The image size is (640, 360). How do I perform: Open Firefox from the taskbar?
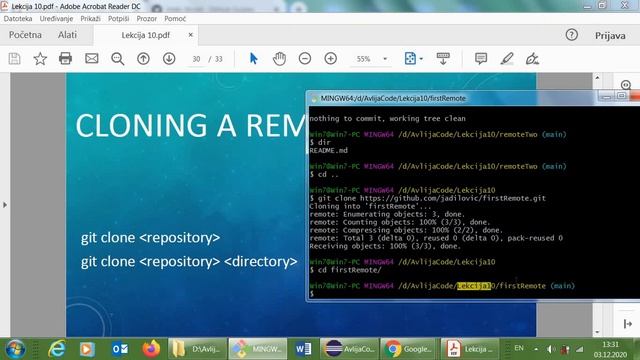click(151, 349)
